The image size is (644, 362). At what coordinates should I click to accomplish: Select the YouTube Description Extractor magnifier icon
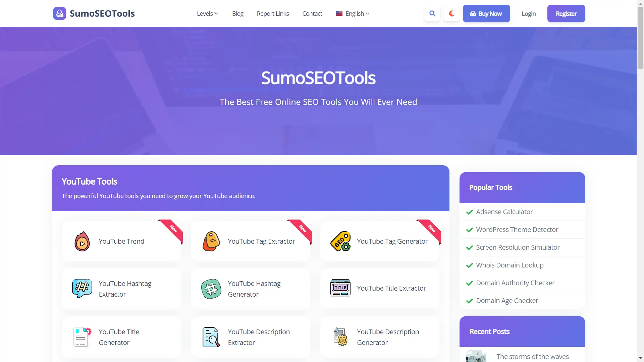[x=211, y=337]
